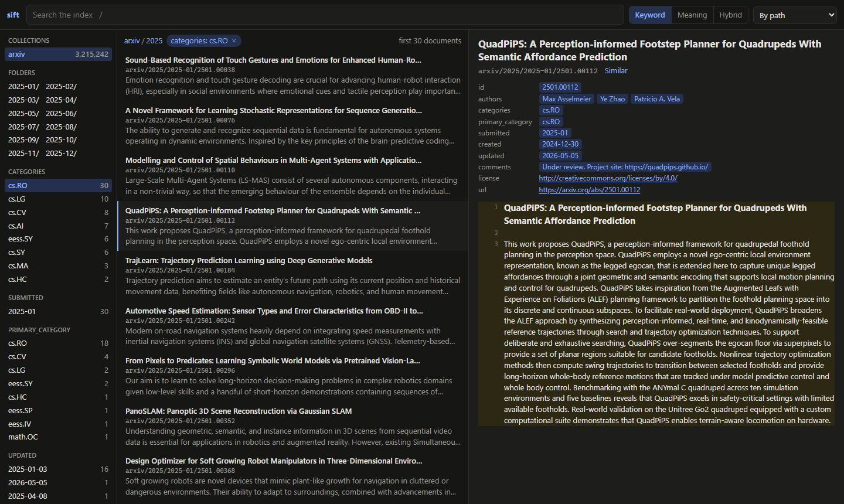Open the 2025-12/ folder
844x504 pixels.
coord(61,153)
